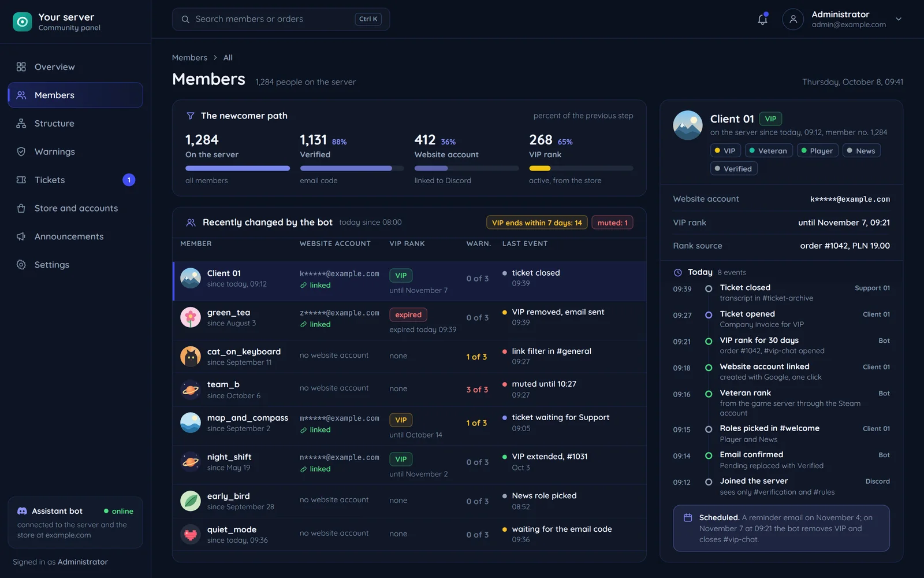Click the Overview grid icon in sidebar
Viewport: 924px width, 578px height.
point(21,67)
